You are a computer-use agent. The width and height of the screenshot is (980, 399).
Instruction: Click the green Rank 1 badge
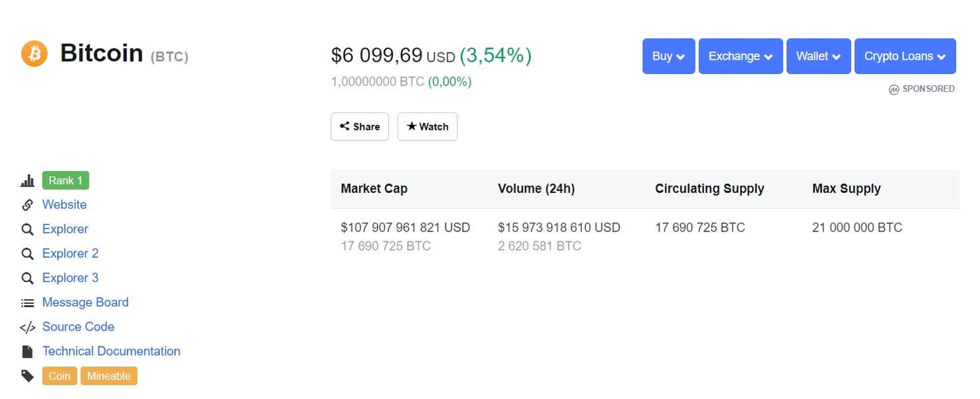click(65, 181)
